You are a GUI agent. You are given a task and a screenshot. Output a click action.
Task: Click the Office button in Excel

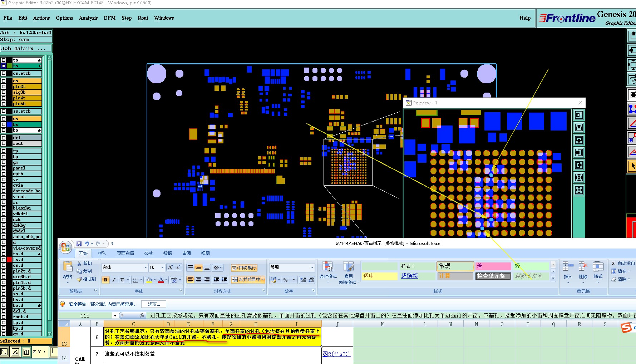(66, 247)
